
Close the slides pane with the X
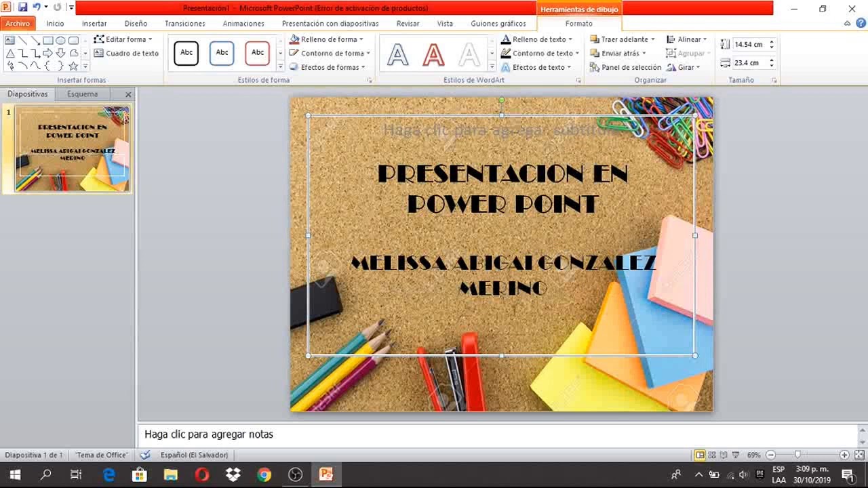click(128, 94)
